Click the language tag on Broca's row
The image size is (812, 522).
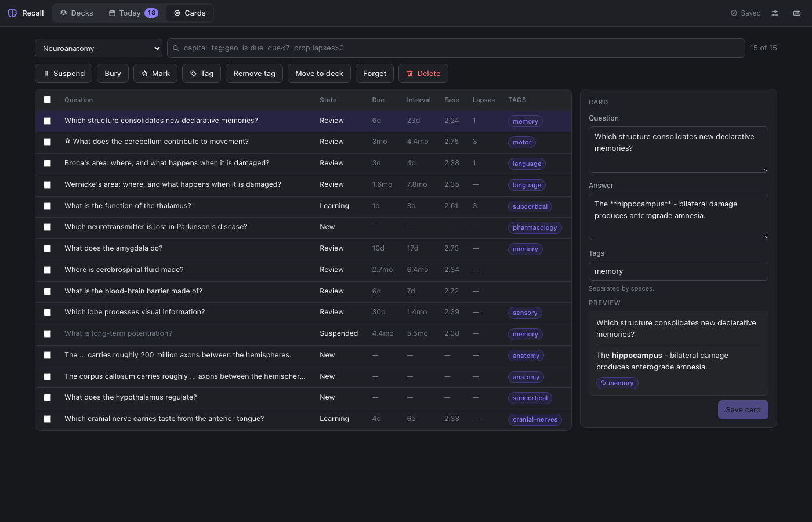(x=527, y=164)
